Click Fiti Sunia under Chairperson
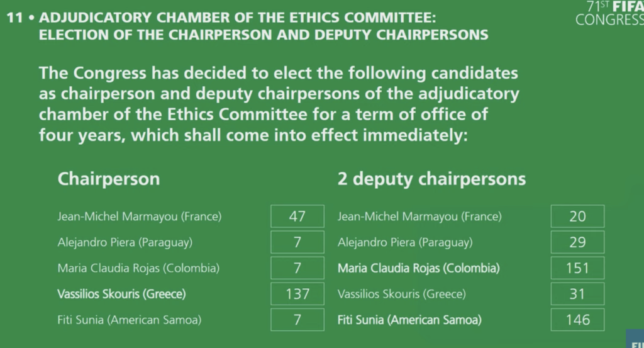Image resolution: width=644 pixels, height=348 pixels. [130, 320]
